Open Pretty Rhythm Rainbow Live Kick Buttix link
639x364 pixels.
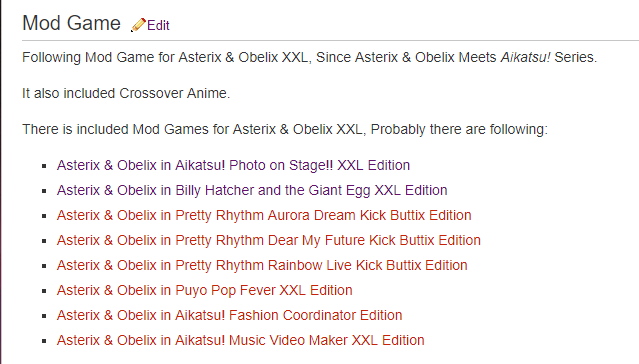[262, 265]
